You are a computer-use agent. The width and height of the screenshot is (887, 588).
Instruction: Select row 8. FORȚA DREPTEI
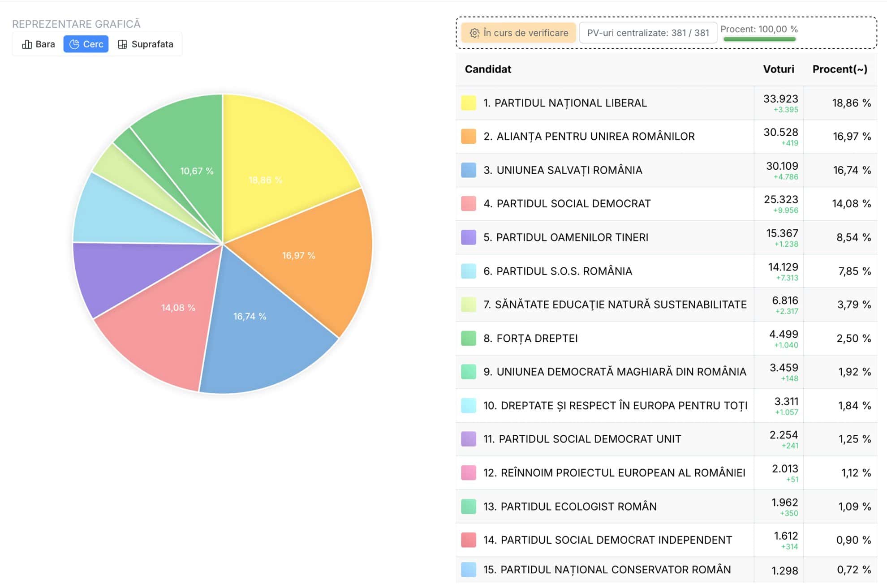coord(666,339)
